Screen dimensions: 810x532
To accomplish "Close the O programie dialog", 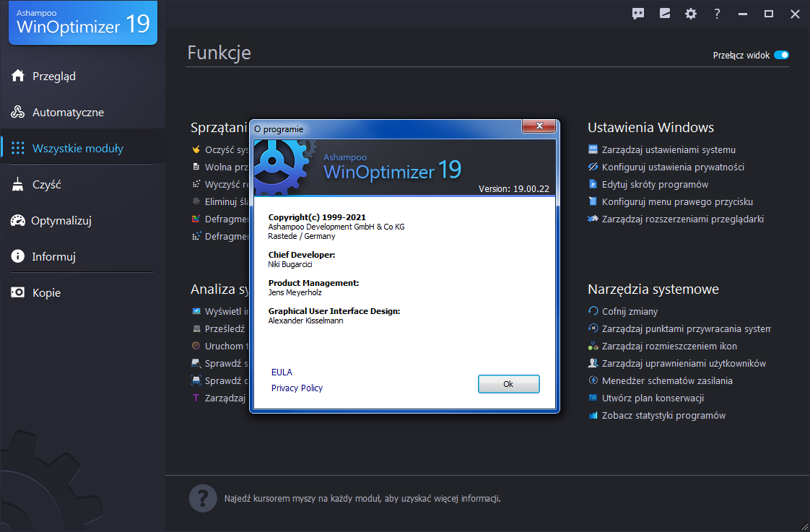I will pos(539,126).
